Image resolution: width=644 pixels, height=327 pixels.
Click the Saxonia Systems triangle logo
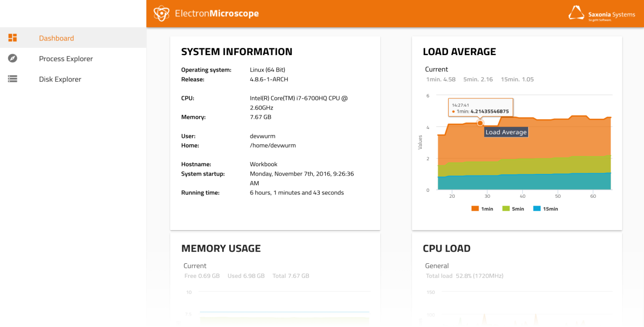(x=577, y=13)
